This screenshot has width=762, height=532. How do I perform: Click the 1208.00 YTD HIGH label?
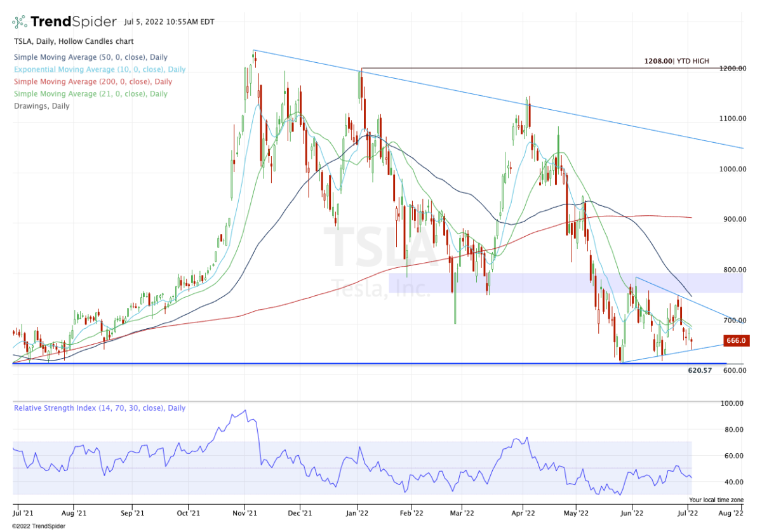tap(677, 62)
